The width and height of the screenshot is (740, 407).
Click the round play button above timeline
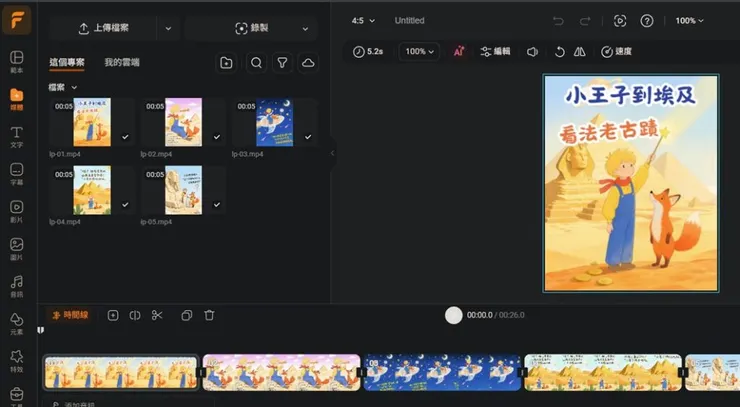click(454, 315)
